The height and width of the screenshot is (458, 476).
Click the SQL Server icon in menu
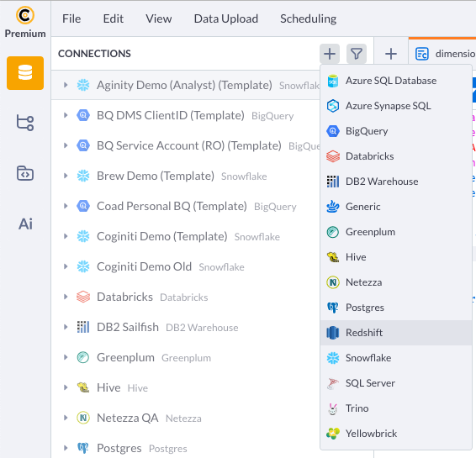(x=333, y=383)
